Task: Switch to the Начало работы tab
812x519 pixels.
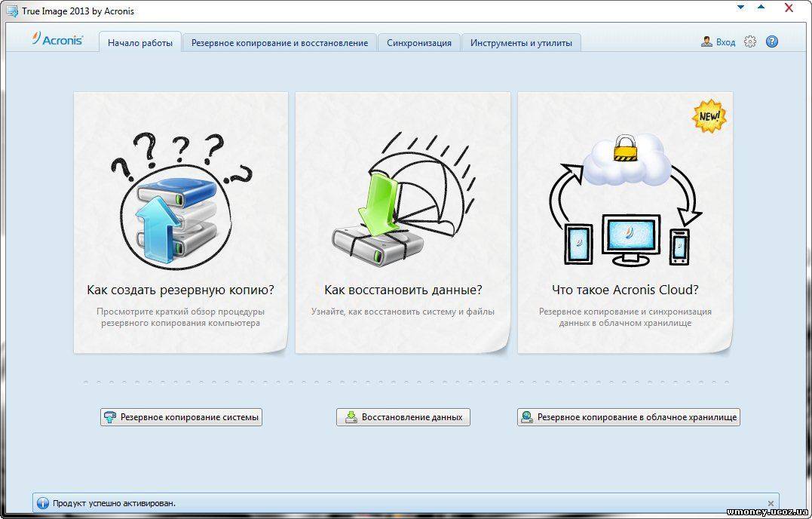Action: point(140,42)
